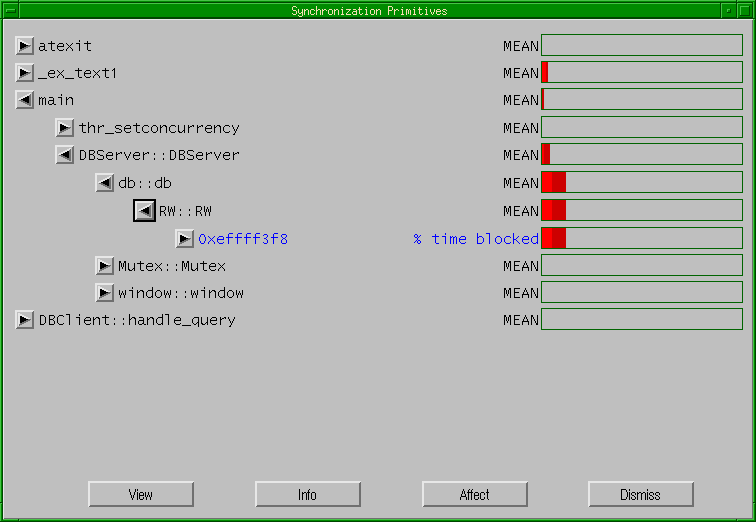Expand the 0xeffff3f8 node arrow
The image size is (756, 522).
[185, 238]
